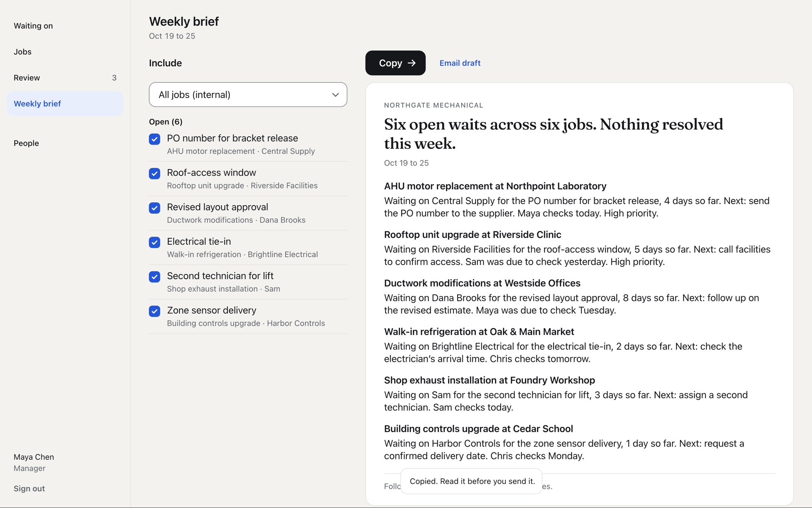Open the Waiting on section
812x508 pixels.
click(65, 26)
